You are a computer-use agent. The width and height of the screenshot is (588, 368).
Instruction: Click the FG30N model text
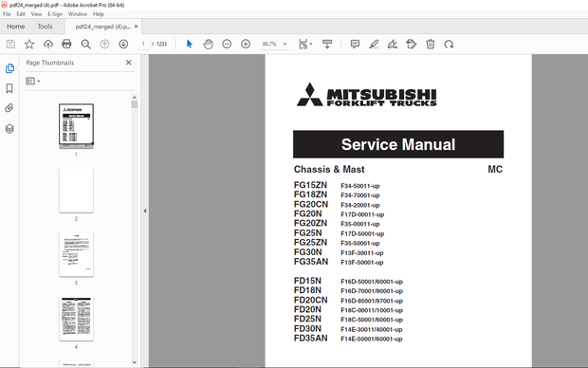[x=308, y=252]
